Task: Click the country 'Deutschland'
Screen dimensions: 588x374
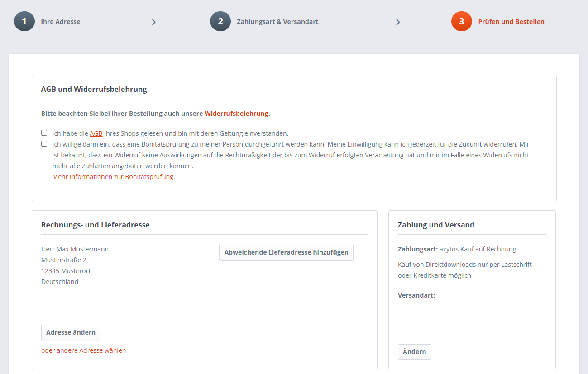Action: (60, 282)
